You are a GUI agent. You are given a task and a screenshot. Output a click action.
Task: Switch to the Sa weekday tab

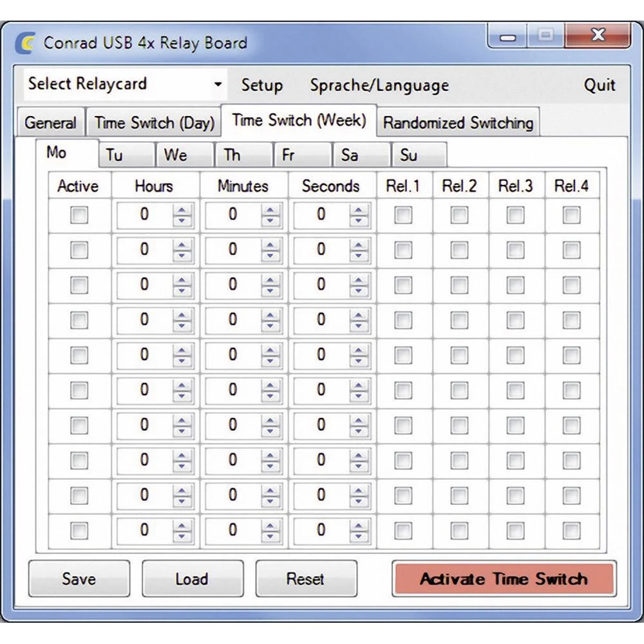(361, 155)
